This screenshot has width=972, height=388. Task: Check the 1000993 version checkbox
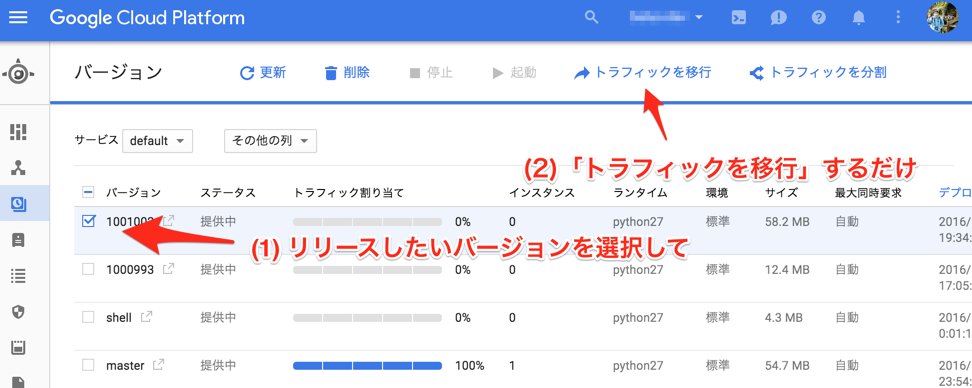(88, 270)
